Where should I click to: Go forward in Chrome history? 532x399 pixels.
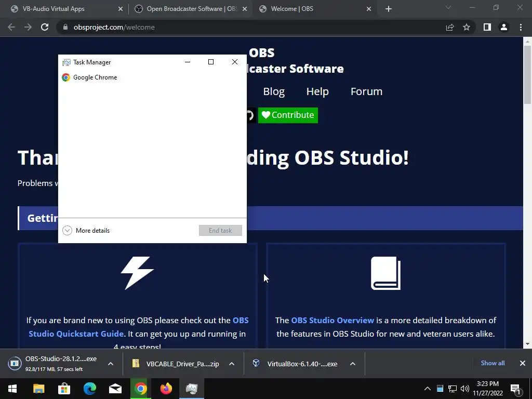pos(28,27)
